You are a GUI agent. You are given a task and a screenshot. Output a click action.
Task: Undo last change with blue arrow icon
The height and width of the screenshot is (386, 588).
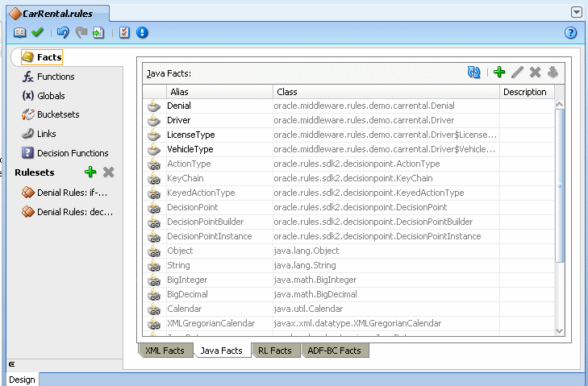[63, 33]
